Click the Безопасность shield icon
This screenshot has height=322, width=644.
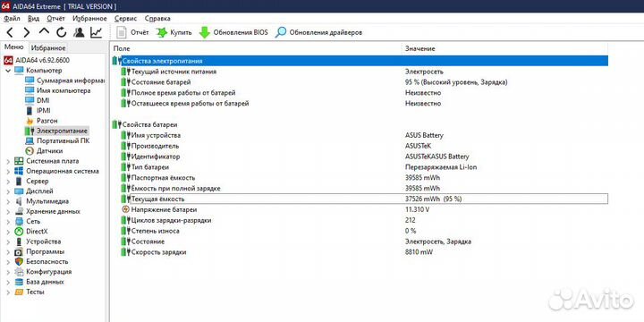(19, 261)
